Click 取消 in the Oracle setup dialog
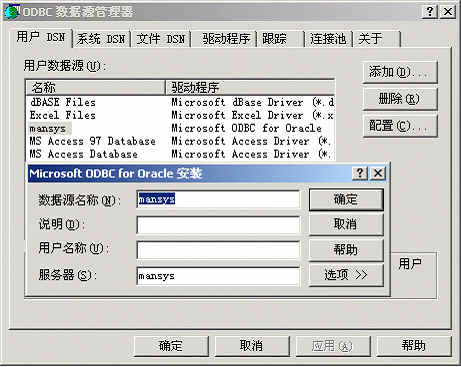The width and height of the screenshot is (461, 367). pos(346,224)
